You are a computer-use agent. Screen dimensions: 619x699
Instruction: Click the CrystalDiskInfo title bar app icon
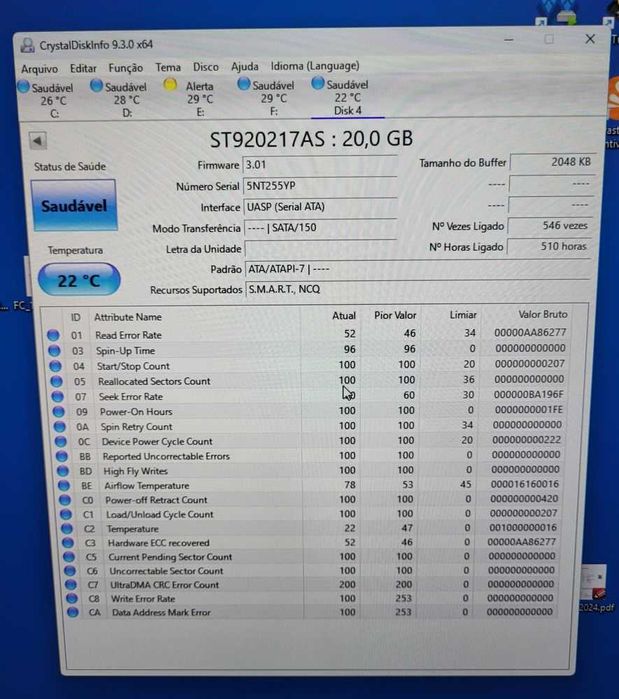pyautogui.click(x=28, y=45)
